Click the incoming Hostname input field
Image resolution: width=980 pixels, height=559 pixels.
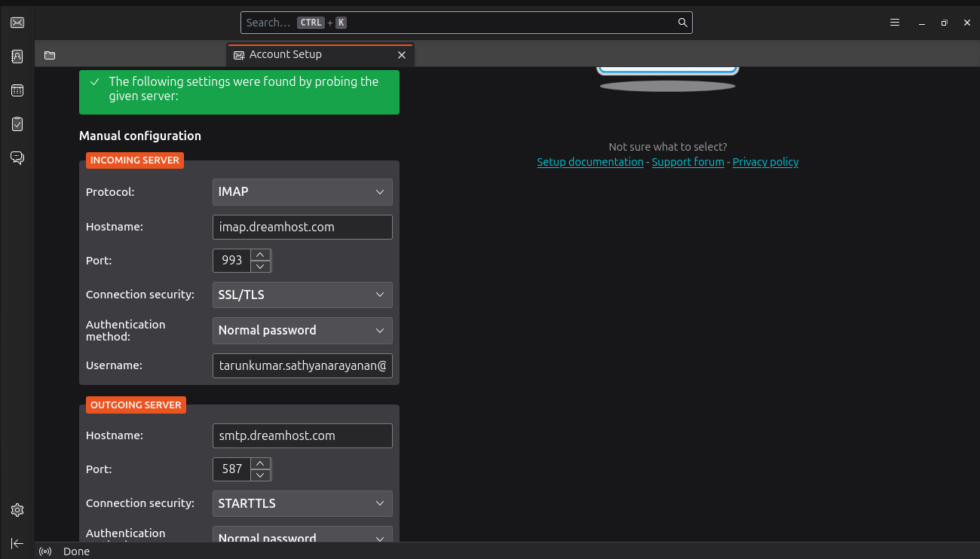302,227
